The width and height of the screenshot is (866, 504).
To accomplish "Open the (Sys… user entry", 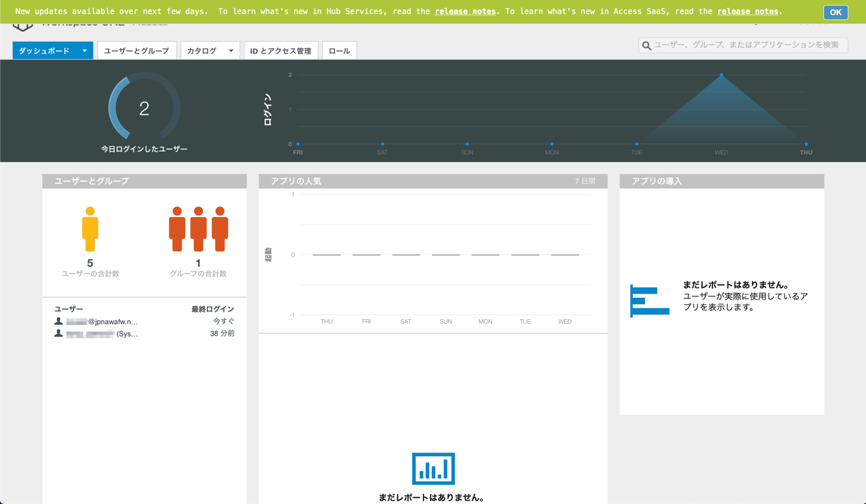I will [102, 334].
